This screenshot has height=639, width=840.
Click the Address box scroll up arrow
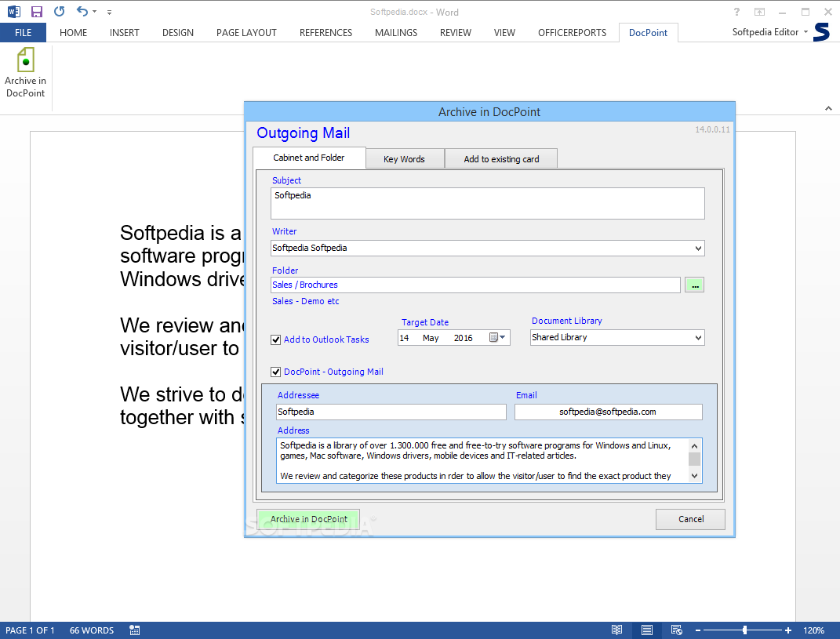pyautogui.click(x=694, y=445)
